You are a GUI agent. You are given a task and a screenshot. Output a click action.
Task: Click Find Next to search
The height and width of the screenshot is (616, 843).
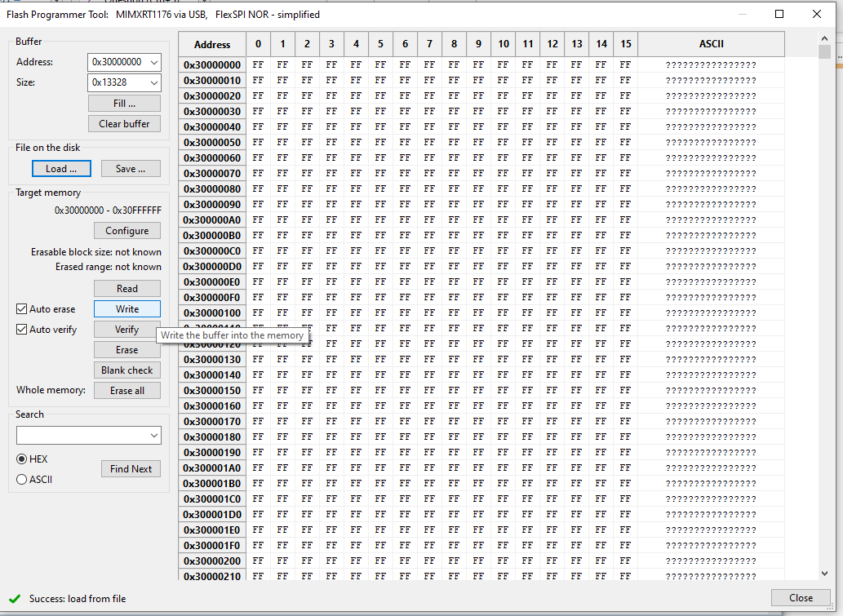pos(131,468)
